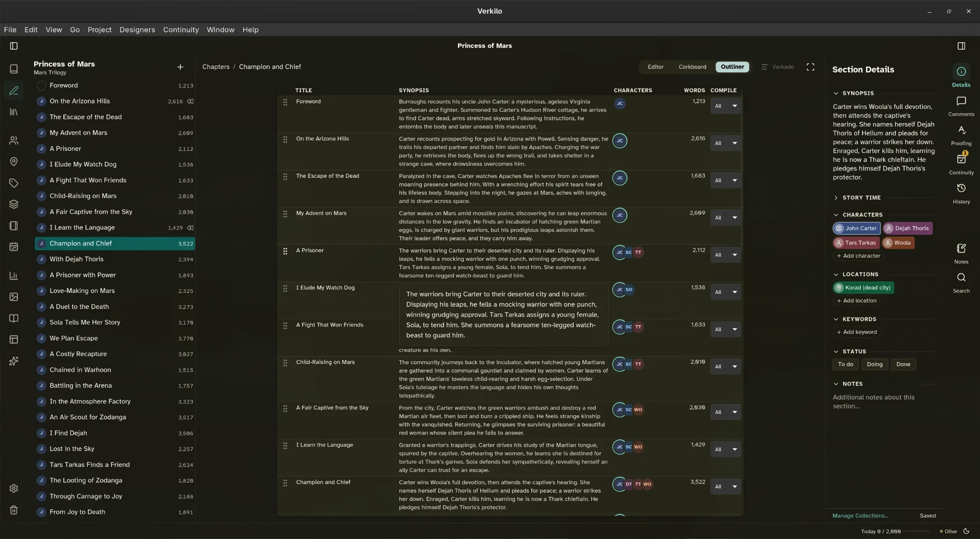Open the Project menu

pyautogui.click(x=99, y=30)
